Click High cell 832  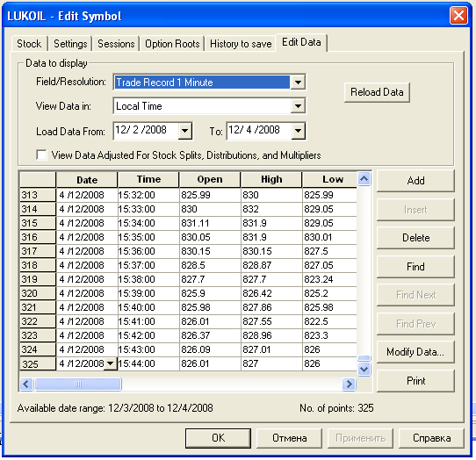[271, 209]
